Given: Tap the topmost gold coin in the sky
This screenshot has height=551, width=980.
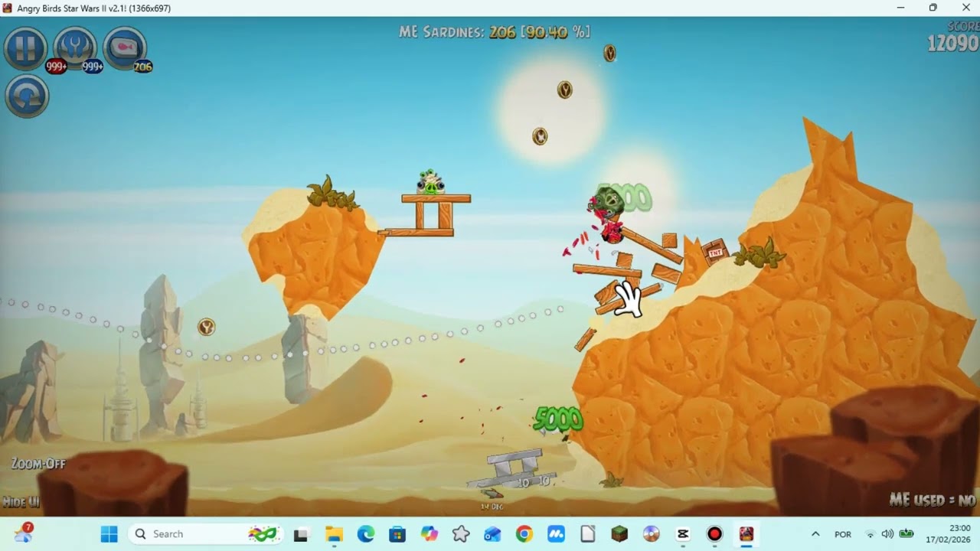Looking at the screenshot, I should point(609,53).
